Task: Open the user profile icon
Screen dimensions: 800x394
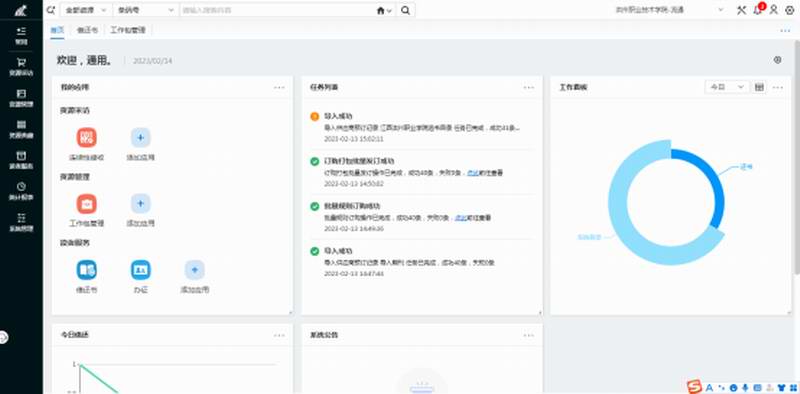Action: (774, 10)
